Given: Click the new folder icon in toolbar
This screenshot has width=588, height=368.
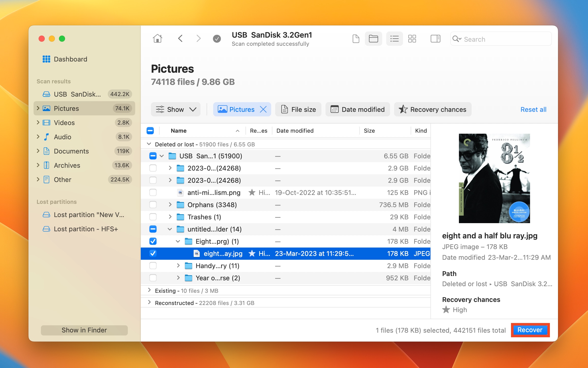Looking at the screenshot, I should [373, 39].
